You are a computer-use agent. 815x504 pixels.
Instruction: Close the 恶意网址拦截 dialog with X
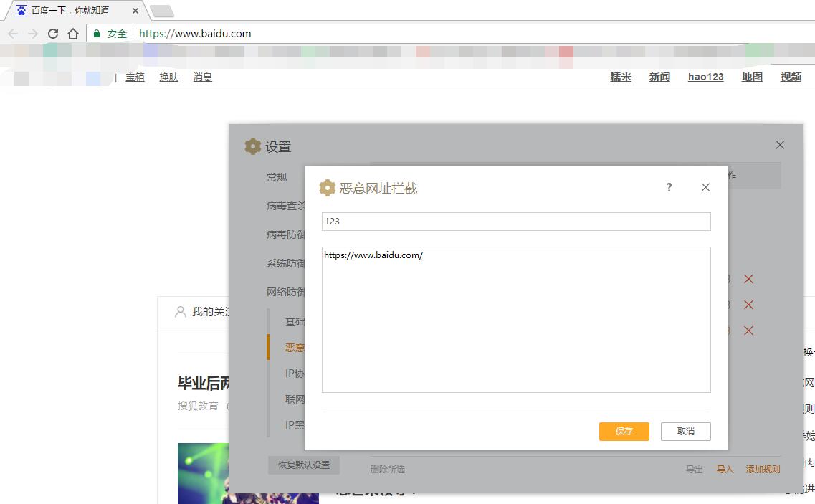[x=705, y=187]
